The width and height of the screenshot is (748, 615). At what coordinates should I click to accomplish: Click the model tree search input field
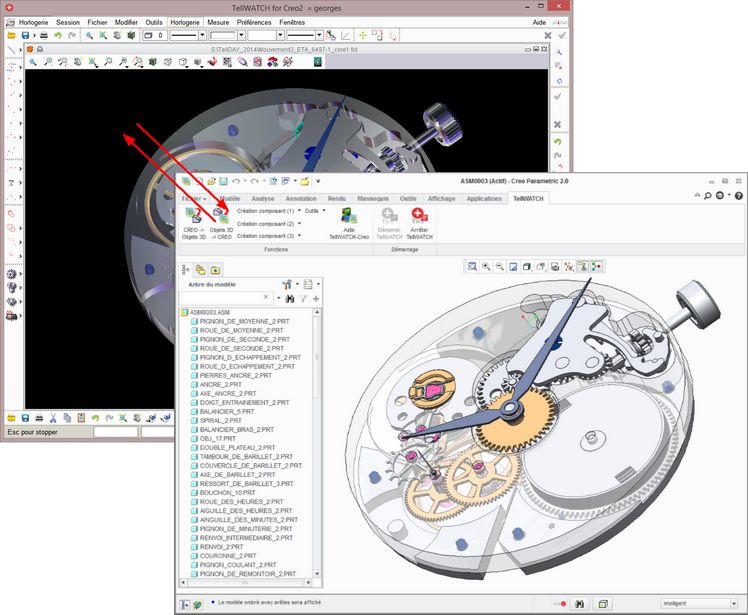(226, 298)
